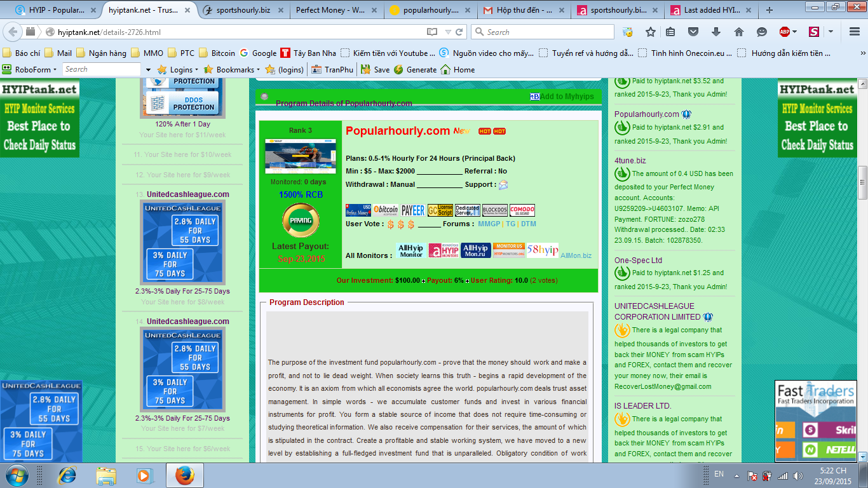Screen dimensions: 868x488
Task: Expand the RoboForm Bookmarks dropdown
Action: 259,70
